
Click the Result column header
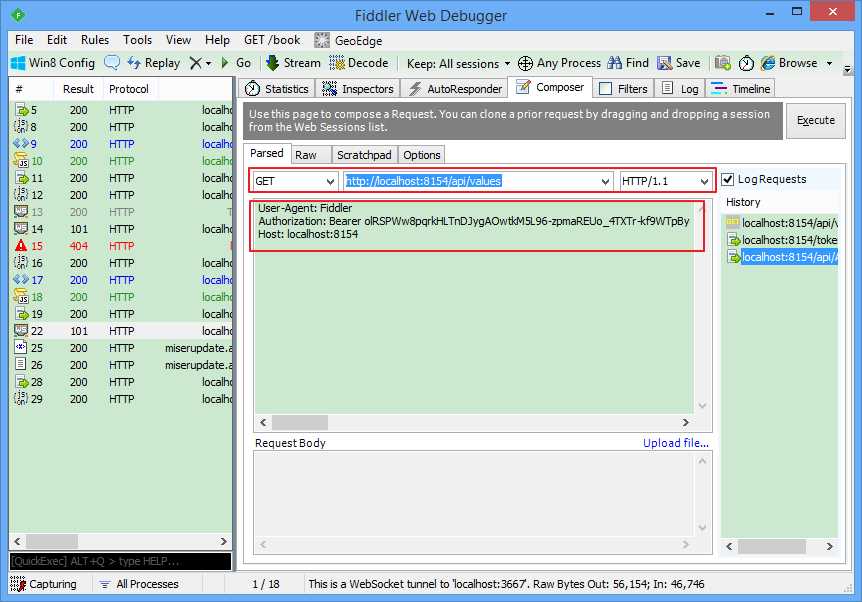coord(78,89)
